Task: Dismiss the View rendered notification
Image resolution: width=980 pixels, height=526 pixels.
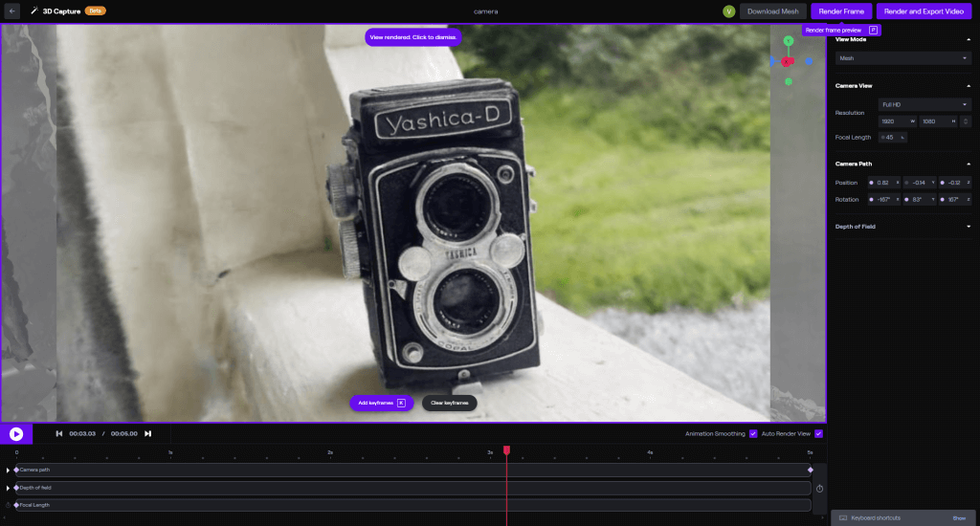Action: point(413,37)
